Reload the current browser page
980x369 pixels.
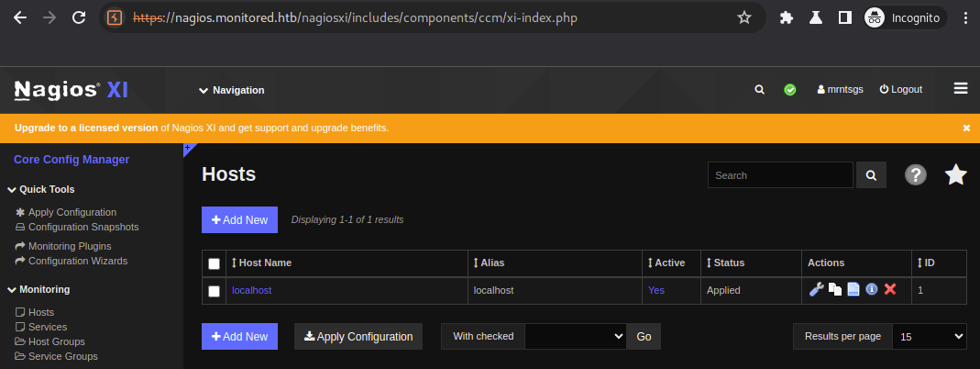pos(79,17)
